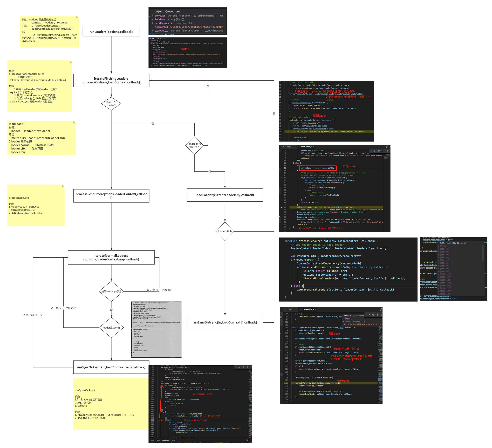
Task: Click Step Over in loadLoader.js debug toolbar
Action: tap(378, 151)
